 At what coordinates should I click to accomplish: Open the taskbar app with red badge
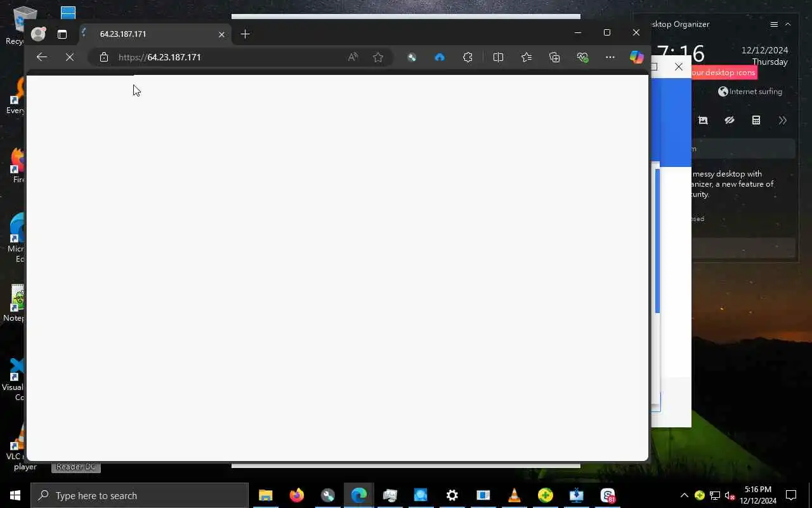608,495
